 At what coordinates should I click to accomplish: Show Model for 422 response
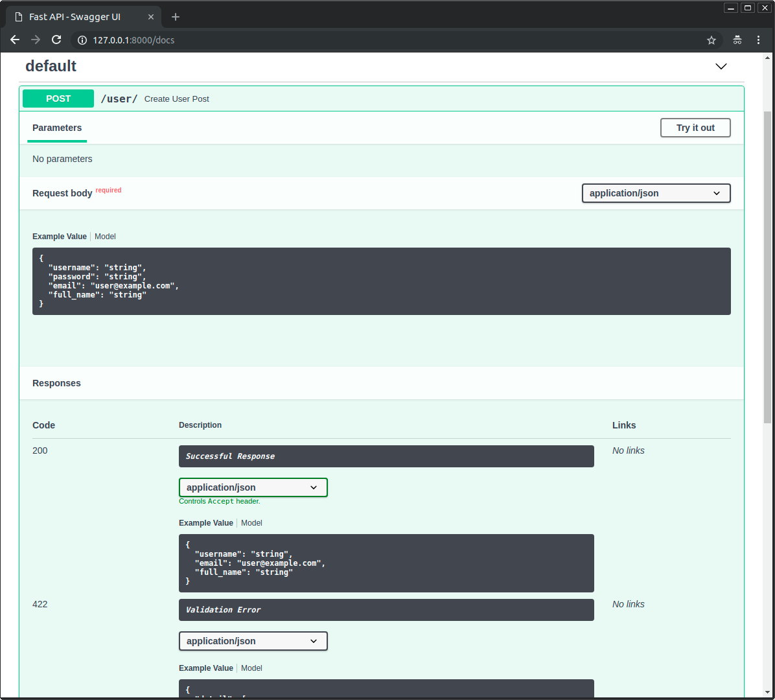tap(251, 668)
